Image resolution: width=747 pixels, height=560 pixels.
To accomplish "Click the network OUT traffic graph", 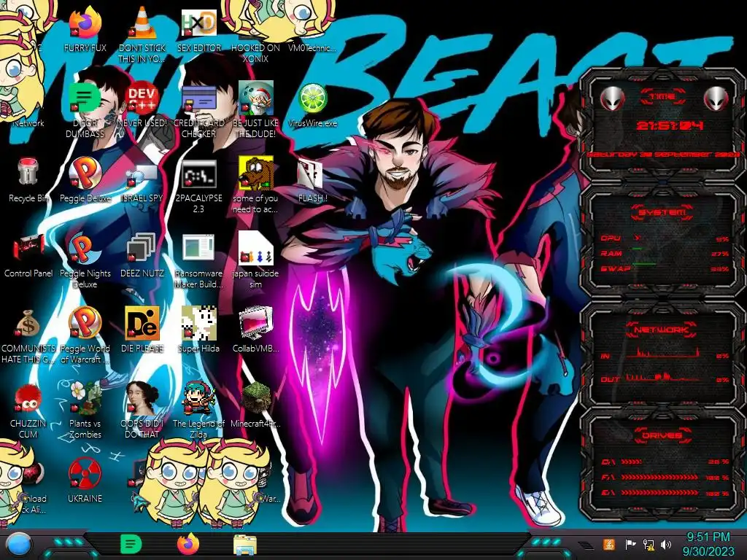I will (662, 377).
